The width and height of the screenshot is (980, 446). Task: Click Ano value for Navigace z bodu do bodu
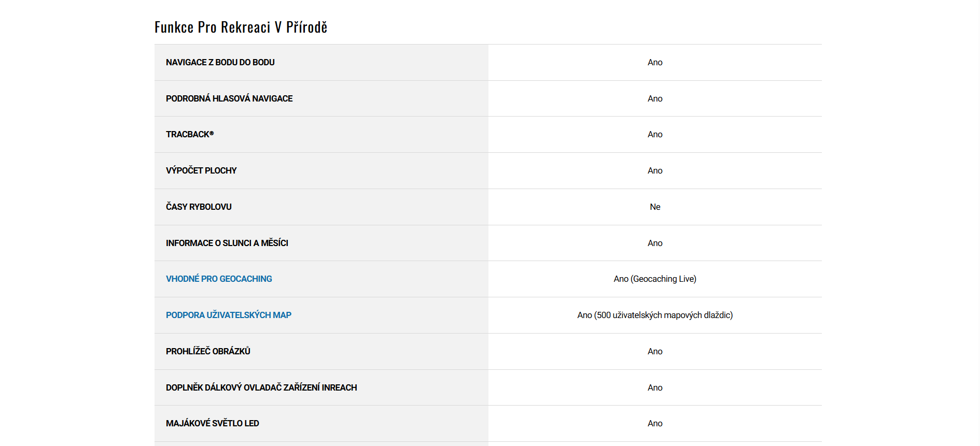[655, 63]
